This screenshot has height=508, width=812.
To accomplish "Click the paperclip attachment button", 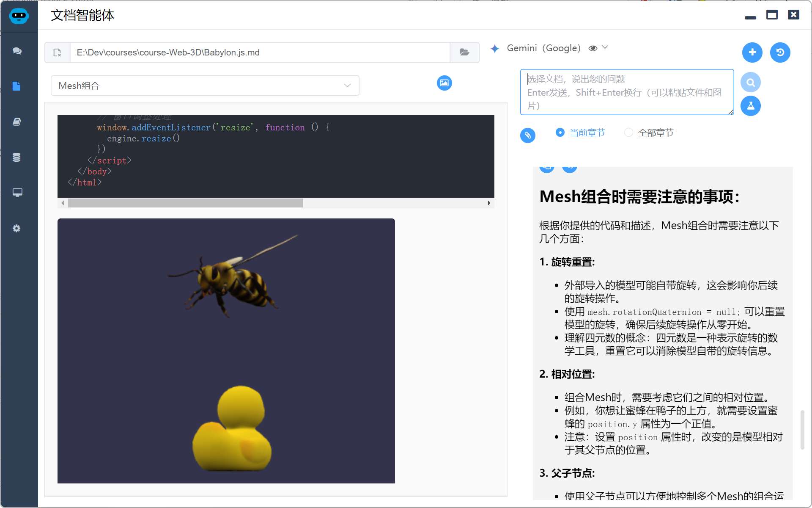I will tap(528, 135).
